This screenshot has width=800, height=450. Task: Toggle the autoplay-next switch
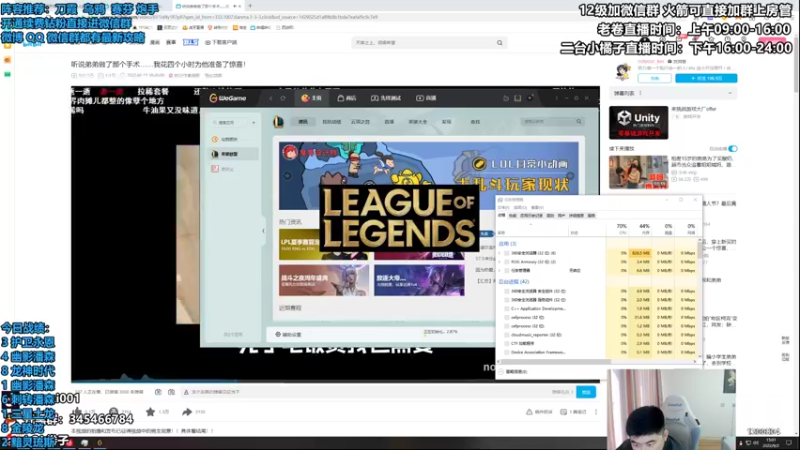pos(733,148)
